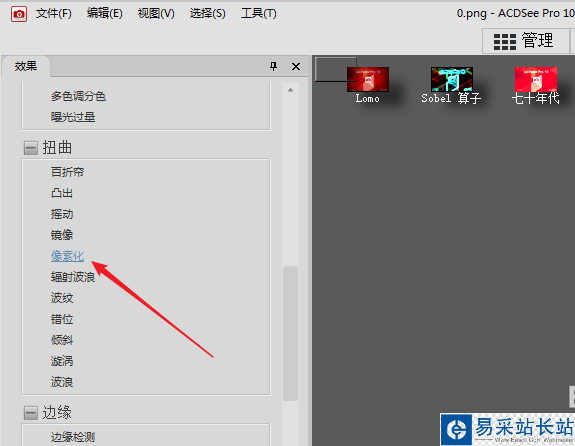575x446 pixels.
Task: Click the ACDSee camera application icon
Action: click(19, 14)
